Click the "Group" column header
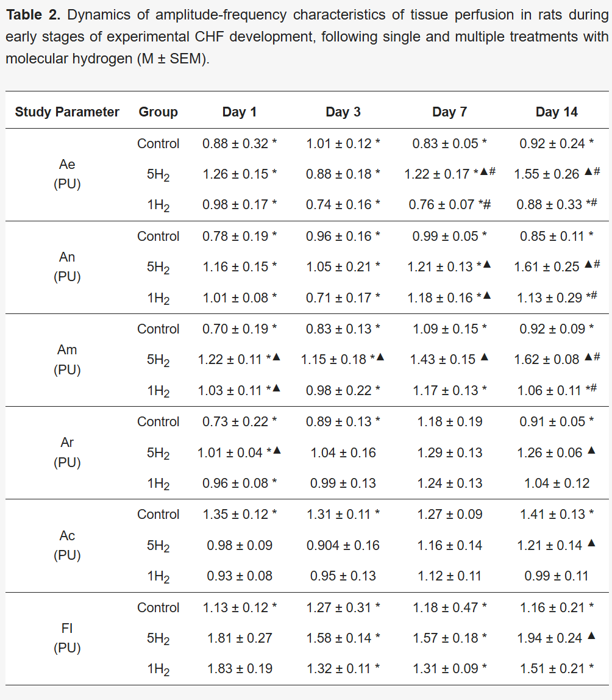Image resolution: width=612 pixels, height=700 pixels. (x=158, y=112)
